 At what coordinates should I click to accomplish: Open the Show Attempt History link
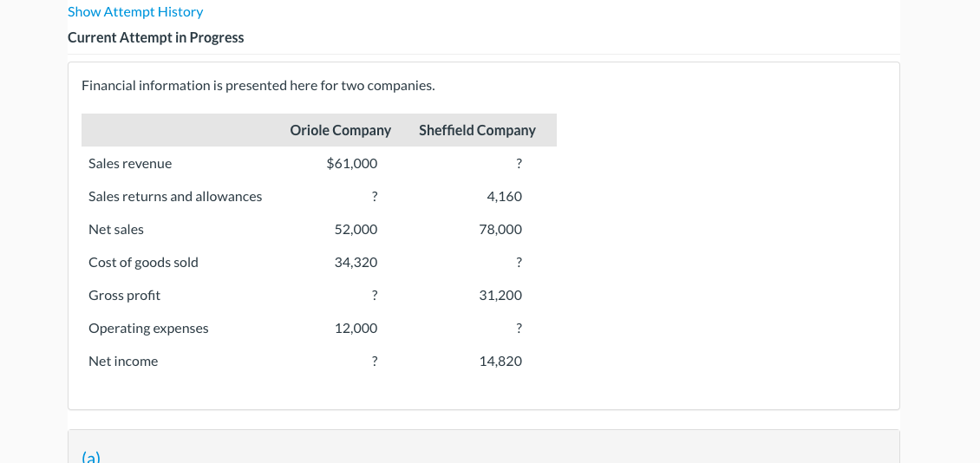[135, 12]
